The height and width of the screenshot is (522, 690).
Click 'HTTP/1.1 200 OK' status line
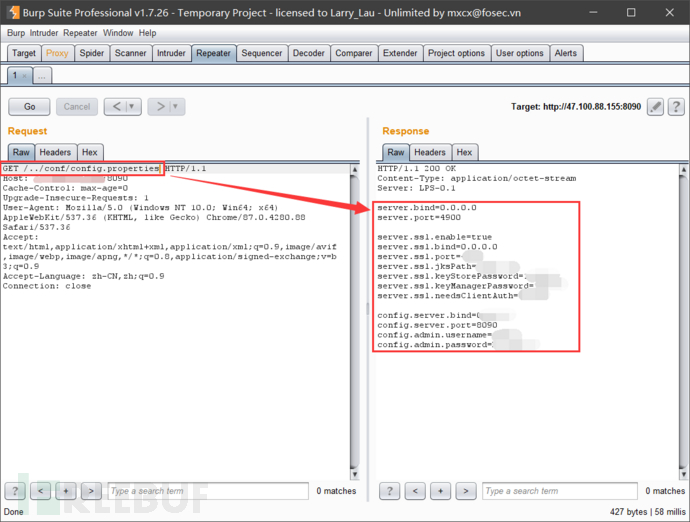[x=416, y=169]
